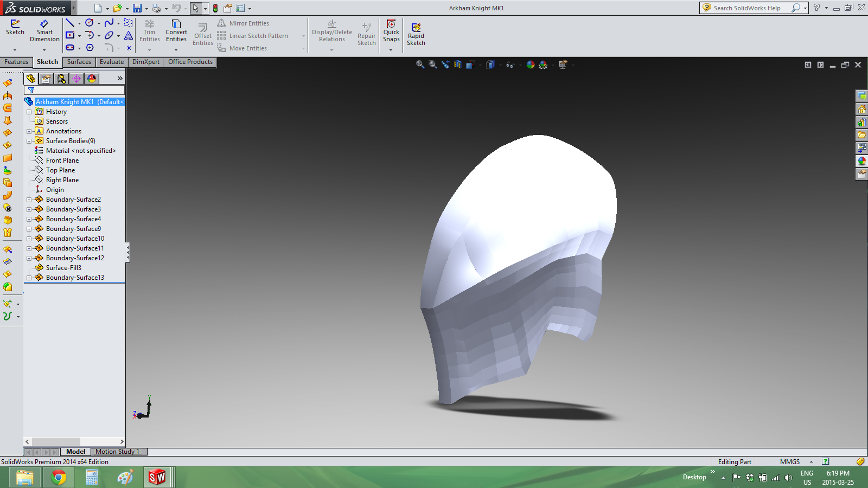The image size is (868, 488).
Task: Open SolidWorks Resources home in the task pane
Action: tap(861, 109)
